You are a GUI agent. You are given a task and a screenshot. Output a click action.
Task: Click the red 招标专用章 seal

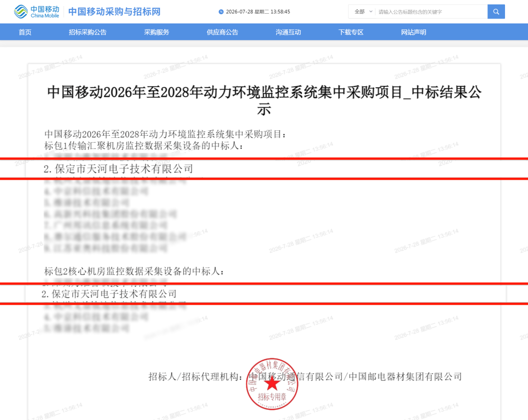(x=272, y=384)
